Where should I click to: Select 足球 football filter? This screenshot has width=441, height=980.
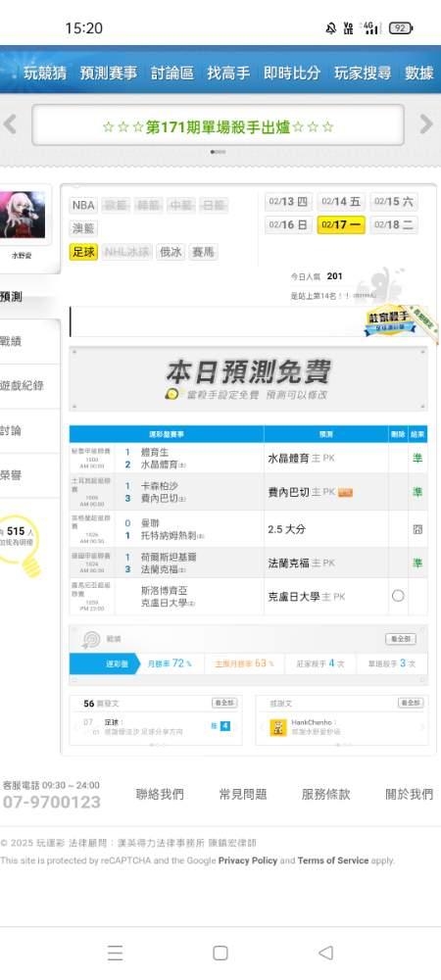point(83,253)
